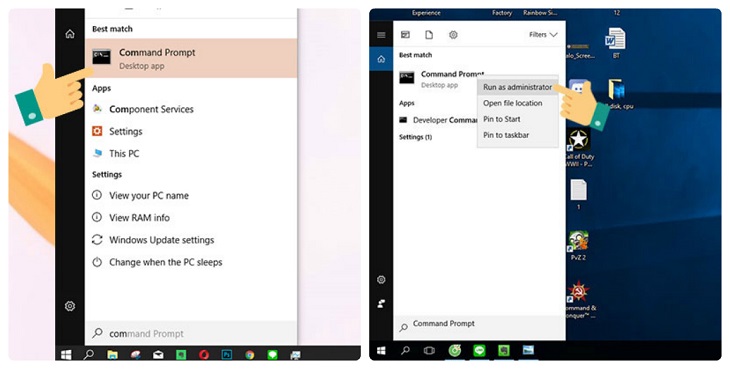Open the Settings app result with orange icon
The image size is (730, 369).
click(x=117, y=132)
